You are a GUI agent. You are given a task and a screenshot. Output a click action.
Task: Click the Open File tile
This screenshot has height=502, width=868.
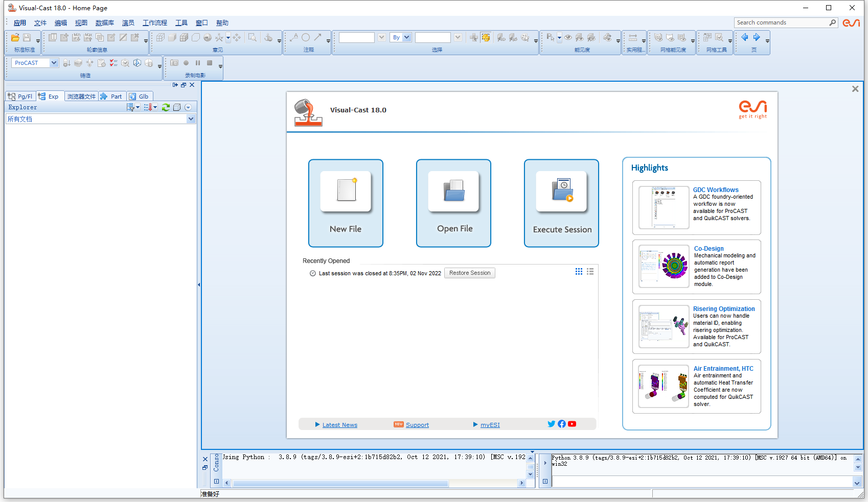tap(453, 203)
